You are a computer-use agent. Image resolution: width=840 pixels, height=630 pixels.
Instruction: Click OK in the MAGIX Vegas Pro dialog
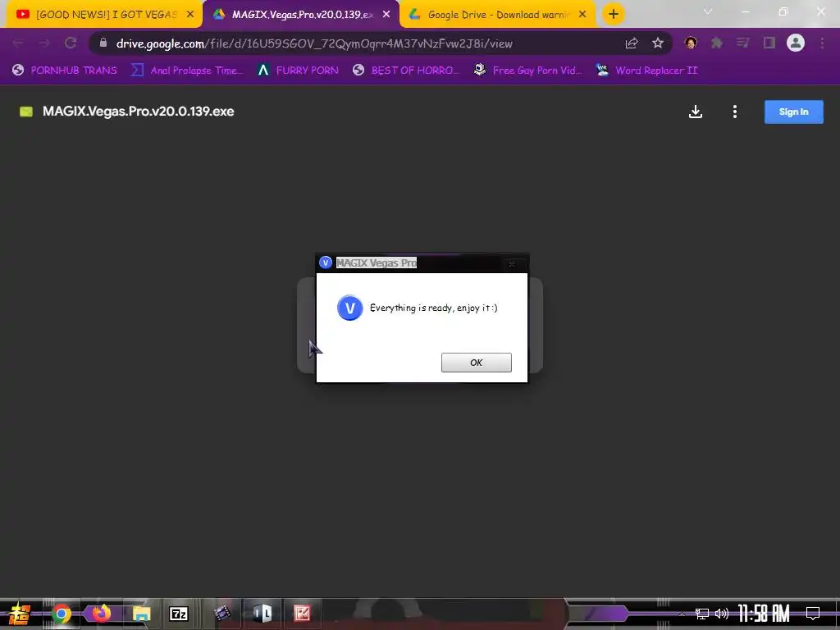click(x=477, y=363)
